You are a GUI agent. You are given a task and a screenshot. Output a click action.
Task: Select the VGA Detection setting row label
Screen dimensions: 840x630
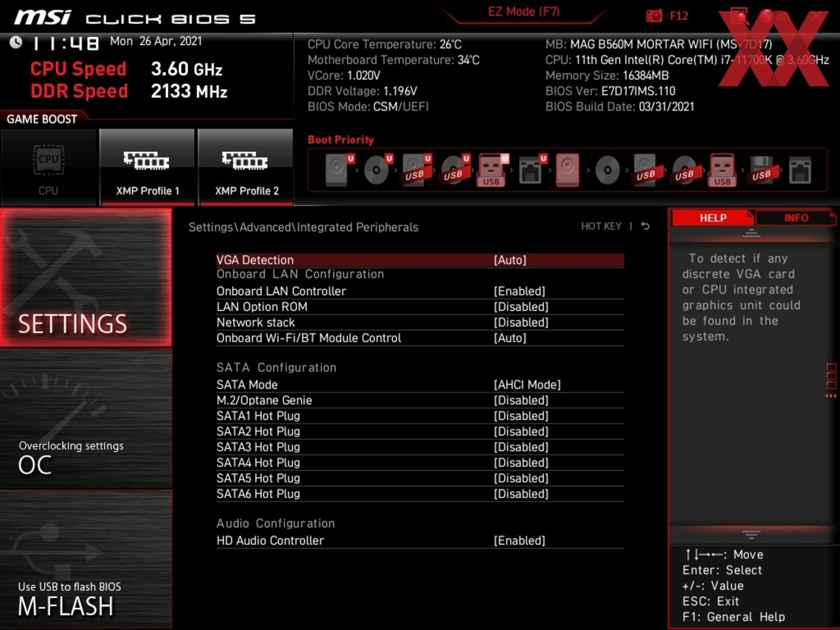pyautogui.click(x=255, y=260)
